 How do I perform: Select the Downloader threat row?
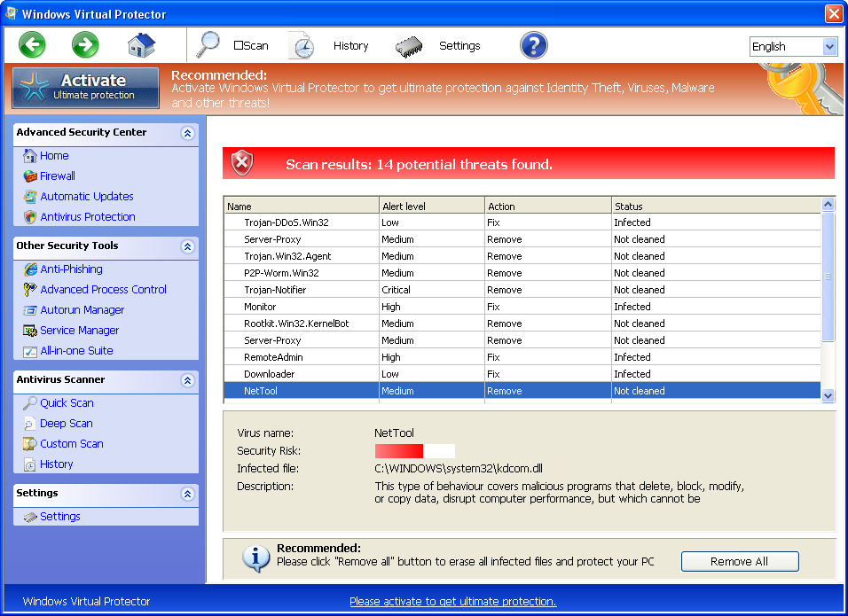(x=522, y=374)
